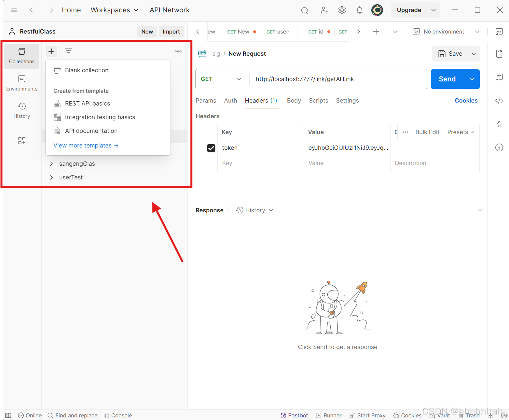Image resolution: width=509 pixels, height=420 pixels.
Task: Open a new request tab with plus
Action: (x=376, y=32)
